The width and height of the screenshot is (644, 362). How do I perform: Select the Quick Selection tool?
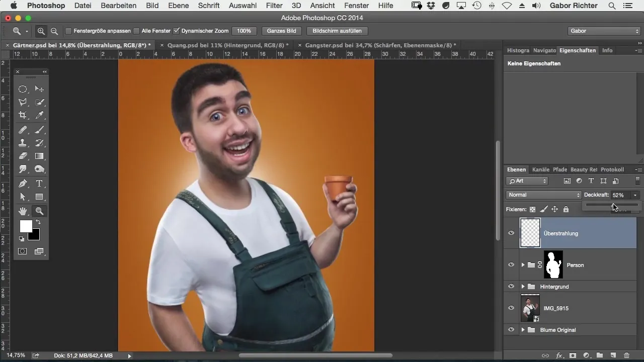39,102
